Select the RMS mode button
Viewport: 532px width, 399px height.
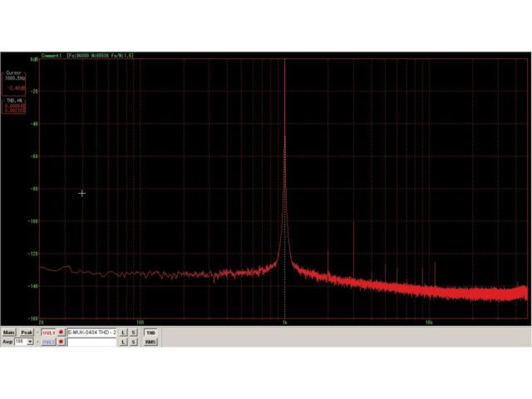[x=150, y=342]
